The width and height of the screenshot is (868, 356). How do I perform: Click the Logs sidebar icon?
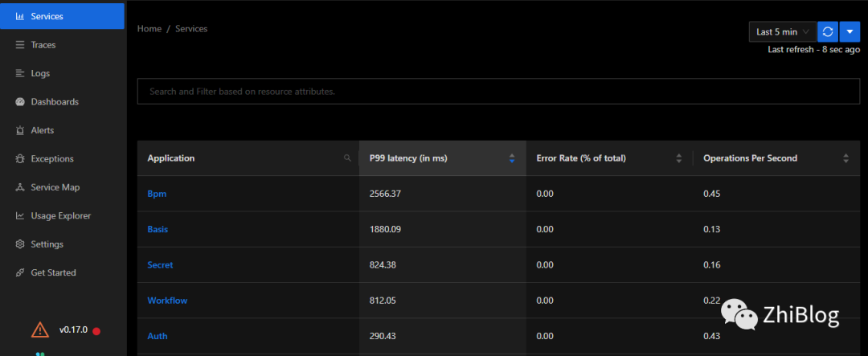[20, 73]
